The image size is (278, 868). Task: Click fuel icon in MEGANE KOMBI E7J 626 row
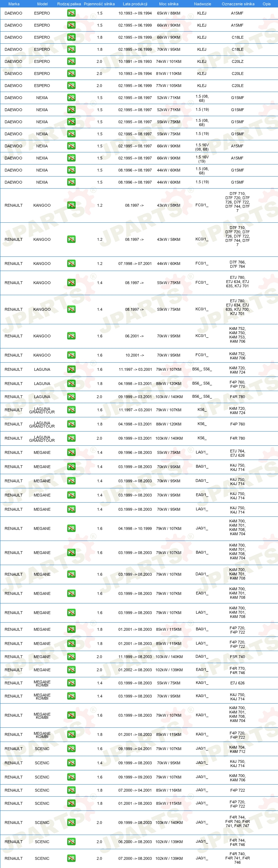[x=71, y=683]
